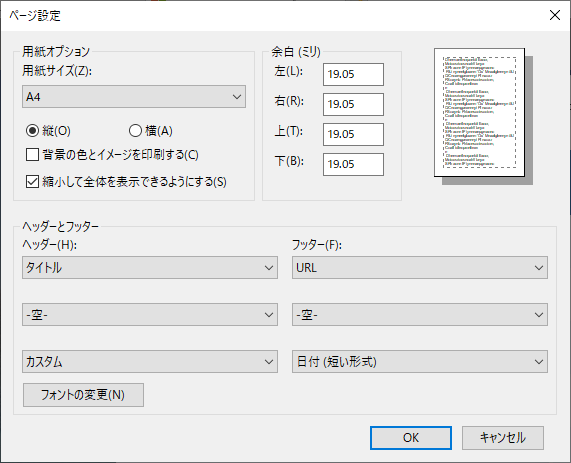Click the 用紙オプション group label
This screenshot has height=463, width=571.
click(x=56, y=51)
